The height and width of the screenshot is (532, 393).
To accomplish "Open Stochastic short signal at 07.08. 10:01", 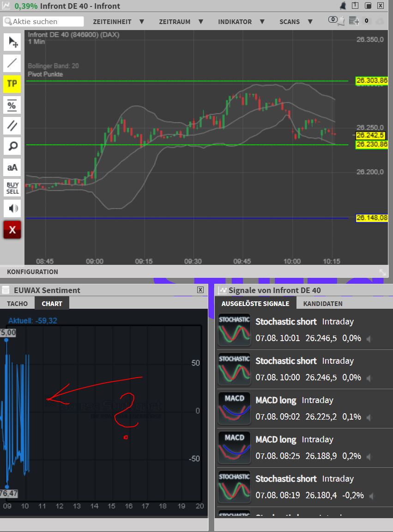I will [305, 330].
